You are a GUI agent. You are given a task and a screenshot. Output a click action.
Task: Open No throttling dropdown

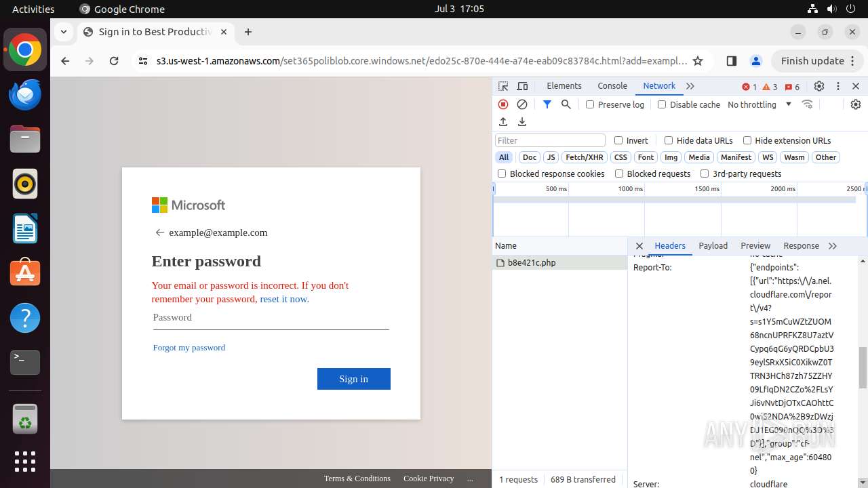tap(759, 104)
